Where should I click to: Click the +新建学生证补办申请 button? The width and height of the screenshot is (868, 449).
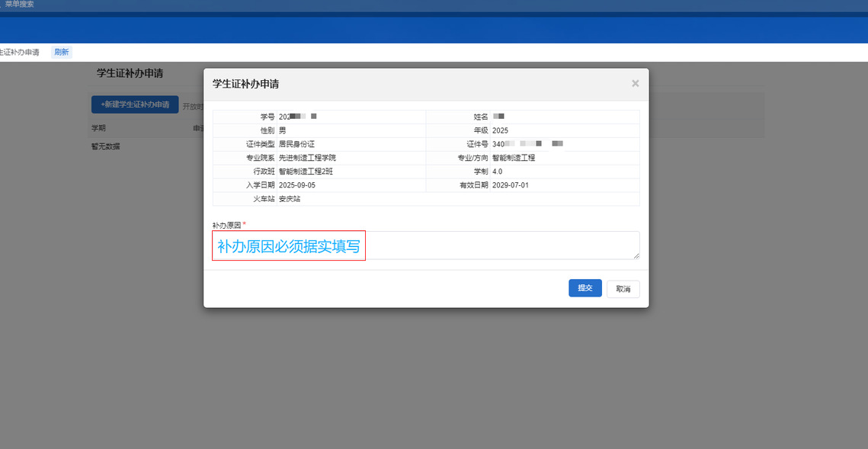pos(135,104)
